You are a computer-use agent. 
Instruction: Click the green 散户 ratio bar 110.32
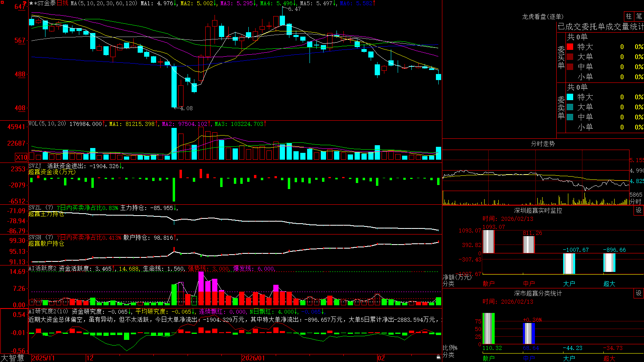click(489, 328)
